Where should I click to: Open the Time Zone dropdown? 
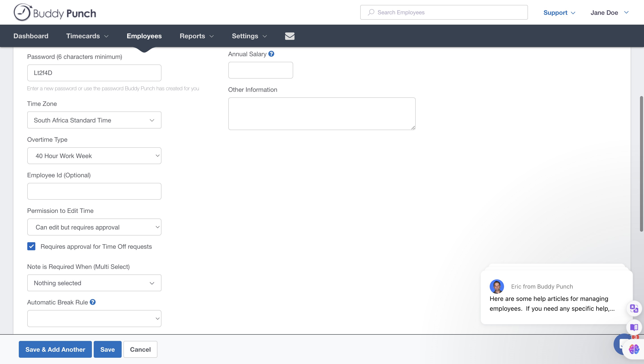tap(94, 120)
